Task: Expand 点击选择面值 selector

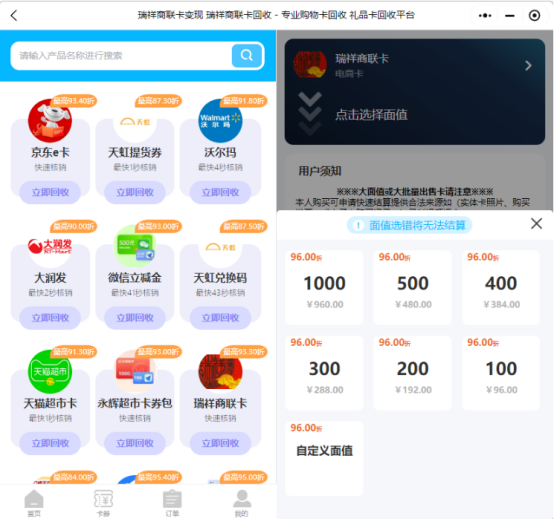Action: click(x=371, y=115)
